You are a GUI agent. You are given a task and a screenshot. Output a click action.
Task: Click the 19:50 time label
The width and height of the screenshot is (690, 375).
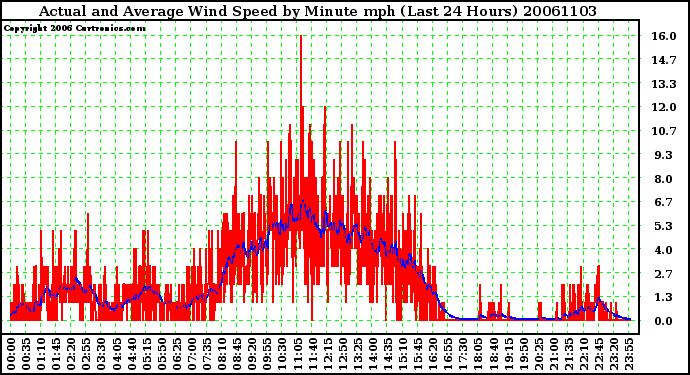point(524,354)
